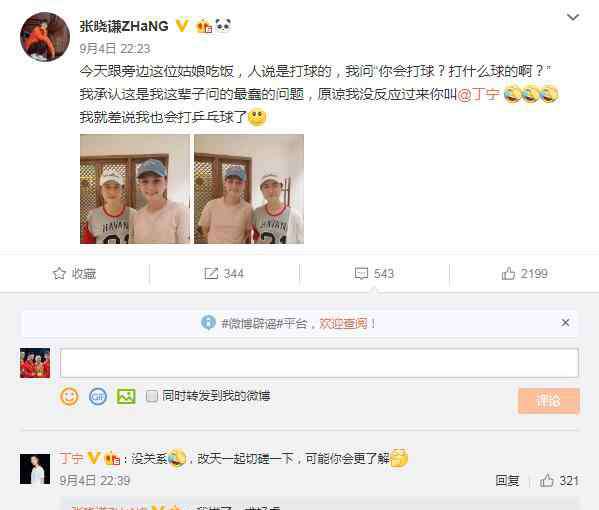Check 同时转发到我的微博 checkbox
The height and width of the screenshot is (510, 599).
coord(152,396)
